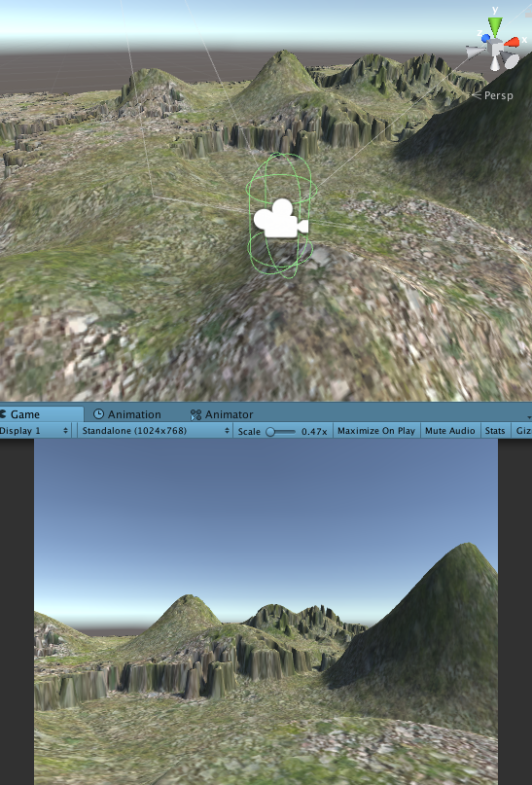
Task: Toggle Persp projection label in Scene view
Action: (x=493, y=95)
